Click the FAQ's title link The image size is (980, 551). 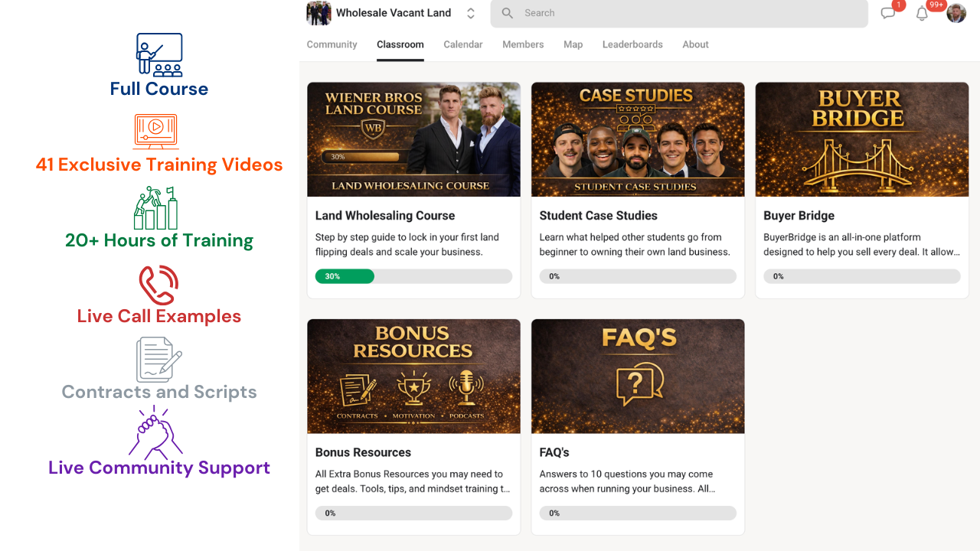point(554,452)
